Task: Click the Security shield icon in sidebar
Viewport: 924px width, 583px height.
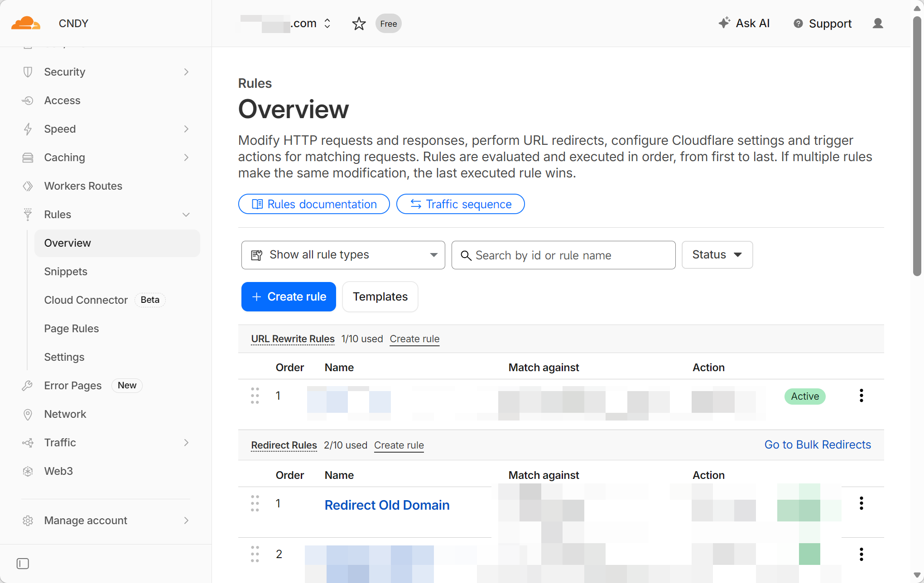Action: [x=28, y=72]
